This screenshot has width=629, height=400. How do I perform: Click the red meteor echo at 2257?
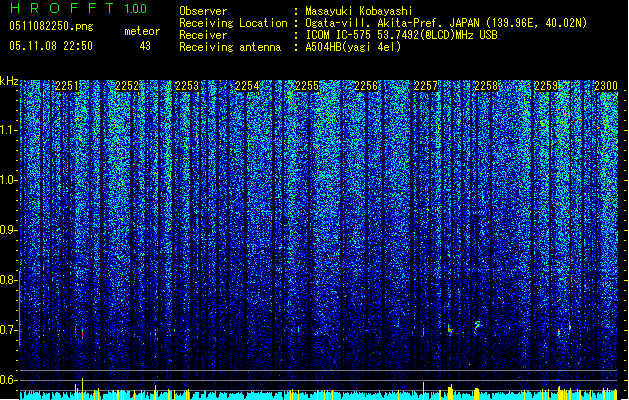click(423, 331)
